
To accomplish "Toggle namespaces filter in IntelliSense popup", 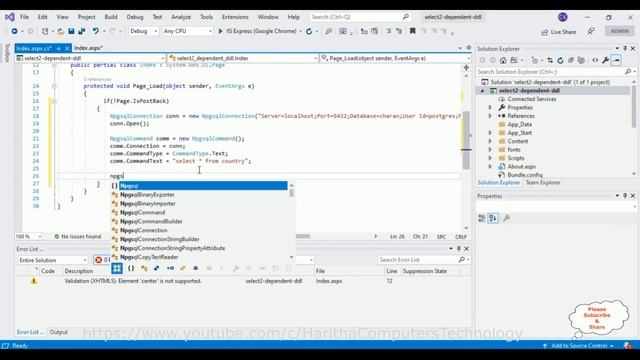I will (131, 268).
